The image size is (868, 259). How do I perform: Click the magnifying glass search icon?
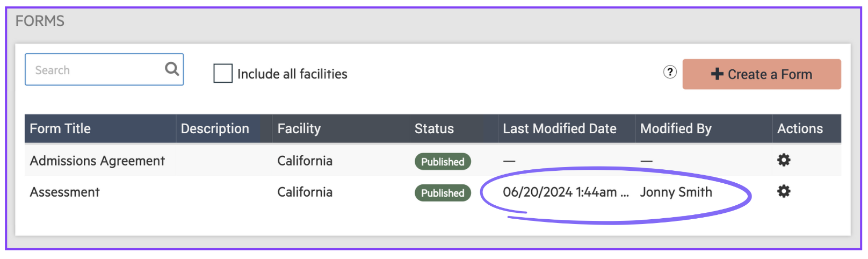pyautogui.click(x=172, y=69)
